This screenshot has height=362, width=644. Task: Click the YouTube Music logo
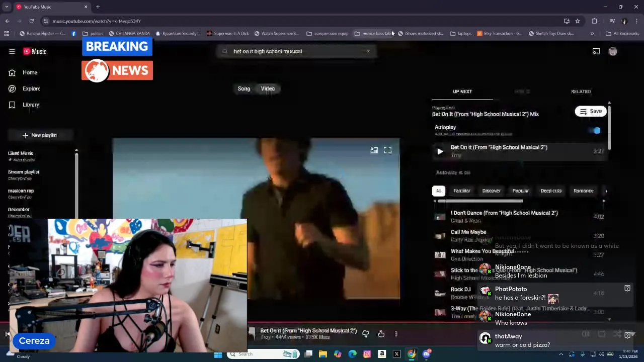coord(35,51)
